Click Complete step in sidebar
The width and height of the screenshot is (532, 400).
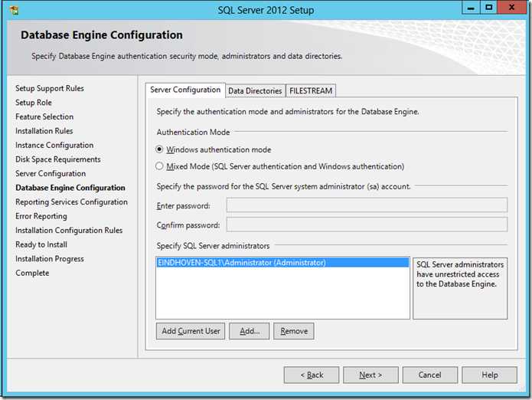[32, 273]
